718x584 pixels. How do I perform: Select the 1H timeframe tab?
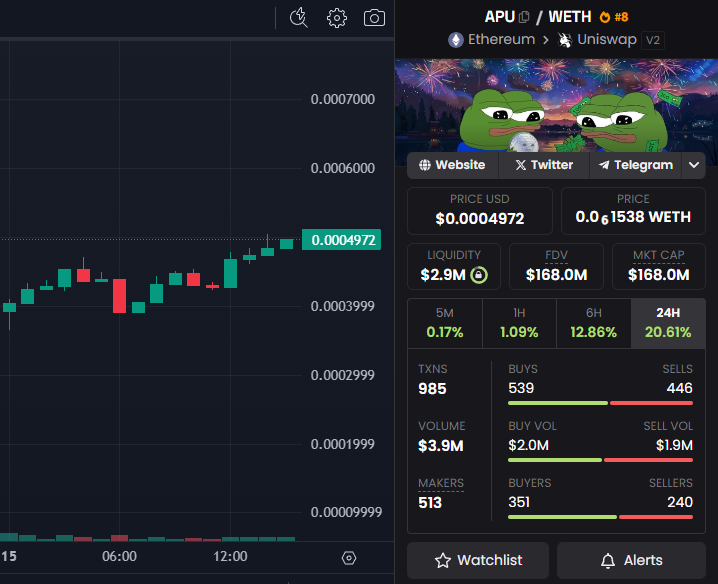click(x=519, y=323)
